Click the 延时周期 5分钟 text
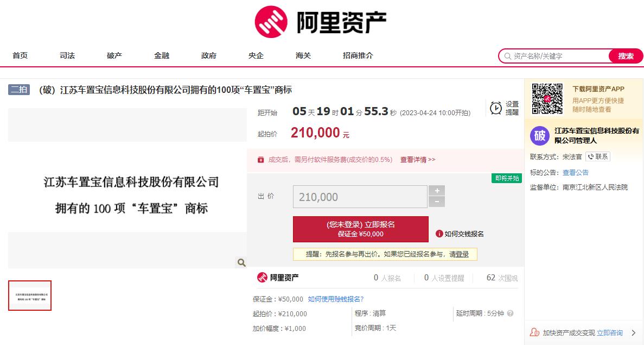The image size is (644, 345). pos(480,313)
